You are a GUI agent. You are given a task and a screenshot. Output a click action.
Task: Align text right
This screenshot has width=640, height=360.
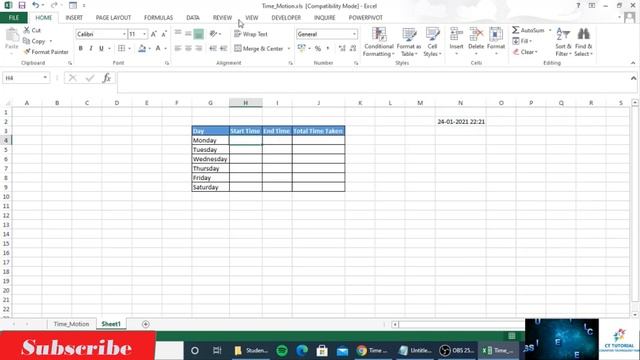click(198, 48)
